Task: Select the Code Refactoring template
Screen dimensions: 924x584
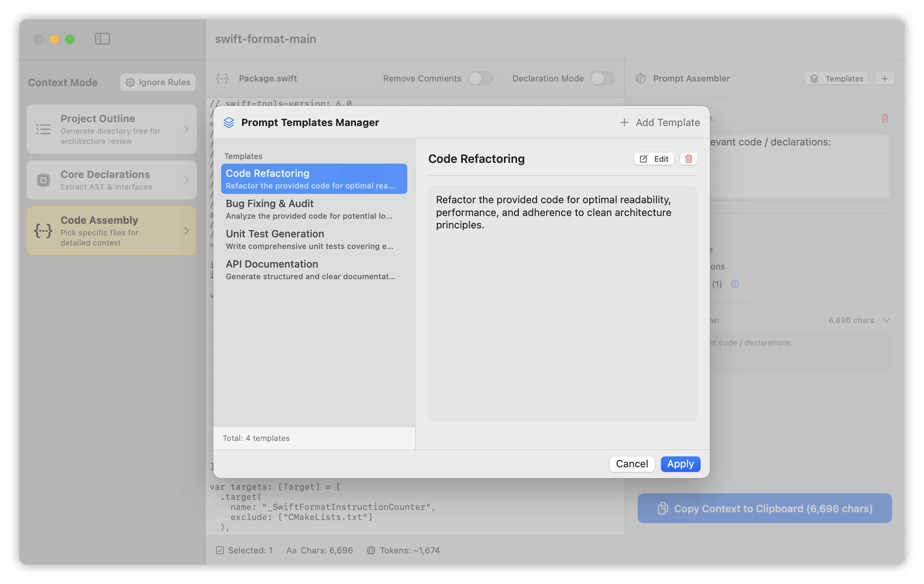Action: [314, 179]
